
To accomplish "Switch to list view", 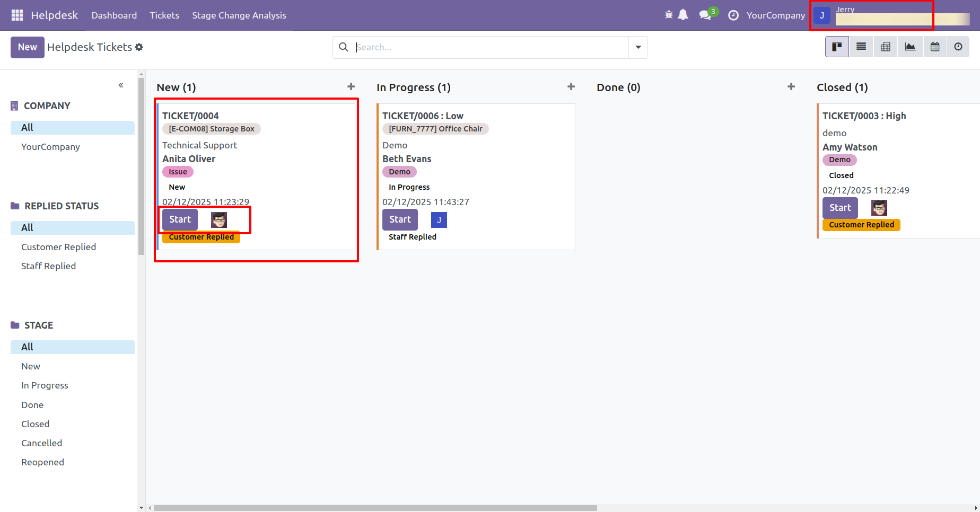I will coord(861,47).
